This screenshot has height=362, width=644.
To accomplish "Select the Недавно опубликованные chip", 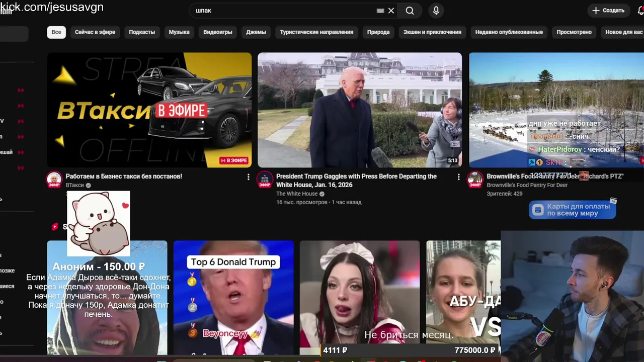I will (x=509, y=32).
